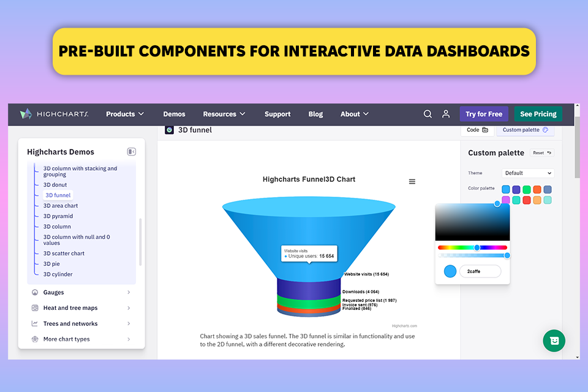This screenshot has width=588, height=392.
Task: Click the Trees and networks icon
Action: coord(35,323)
